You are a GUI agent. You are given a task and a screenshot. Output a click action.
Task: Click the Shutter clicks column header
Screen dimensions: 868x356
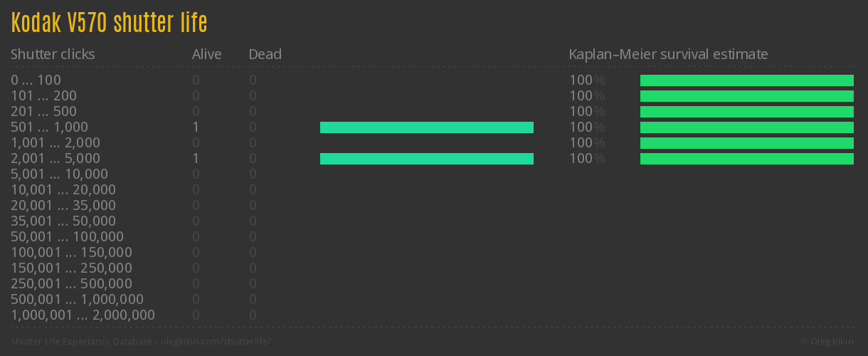[x=53, y=54]
